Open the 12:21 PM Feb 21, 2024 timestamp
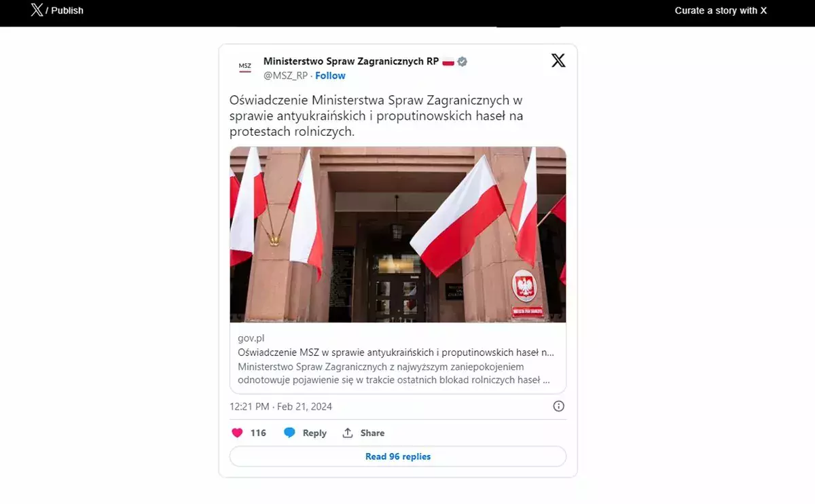 (280, 406)
